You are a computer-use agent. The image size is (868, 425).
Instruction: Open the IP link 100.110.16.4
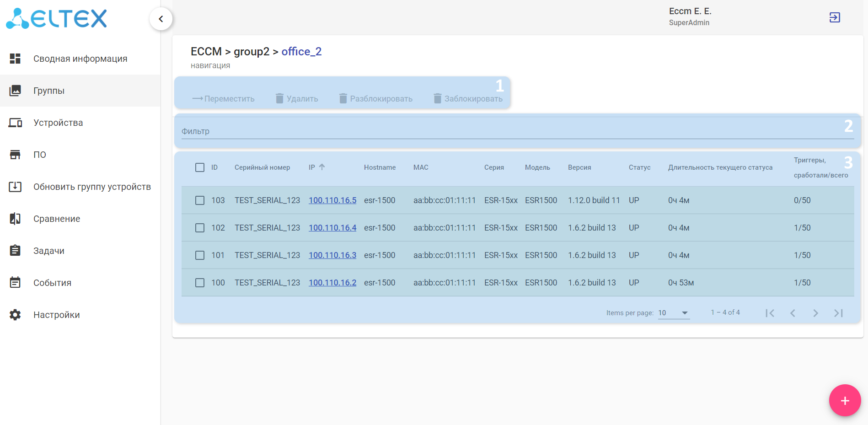pos(332,228)
